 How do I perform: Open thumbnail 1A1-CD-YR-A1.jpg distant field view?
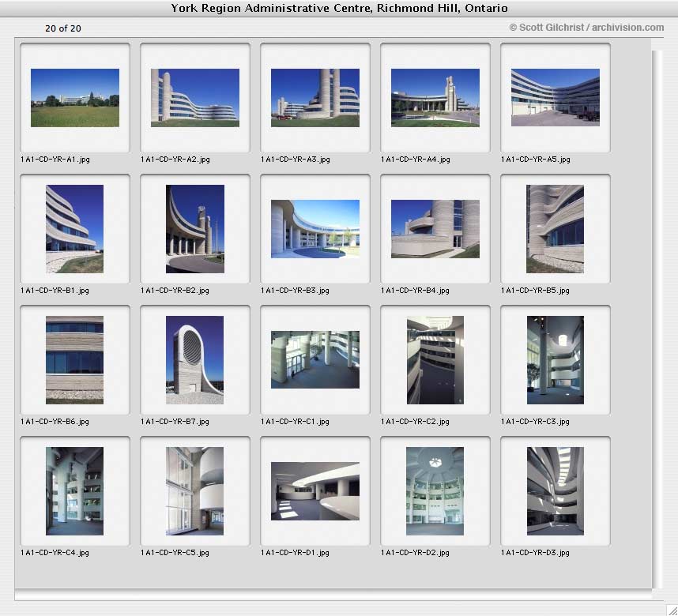tap(75, 98)
